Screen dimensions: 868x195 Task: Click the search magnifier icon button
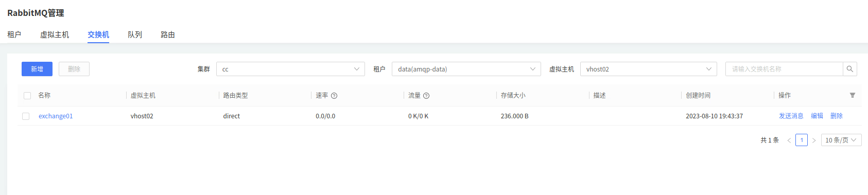pyautogui.click(x=850, y=69)
